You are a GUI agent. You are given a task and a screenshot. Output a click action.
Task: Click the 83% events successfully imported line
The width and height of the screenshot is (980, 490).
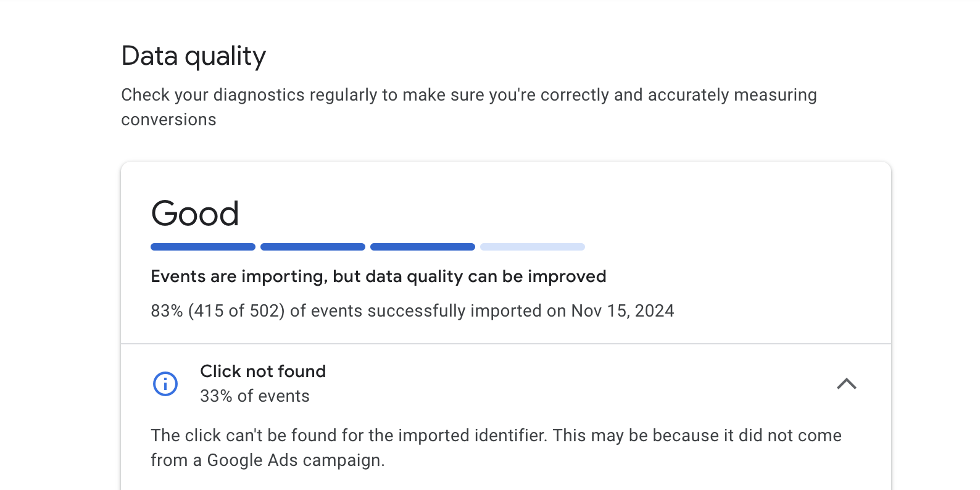tap(412, 310)
